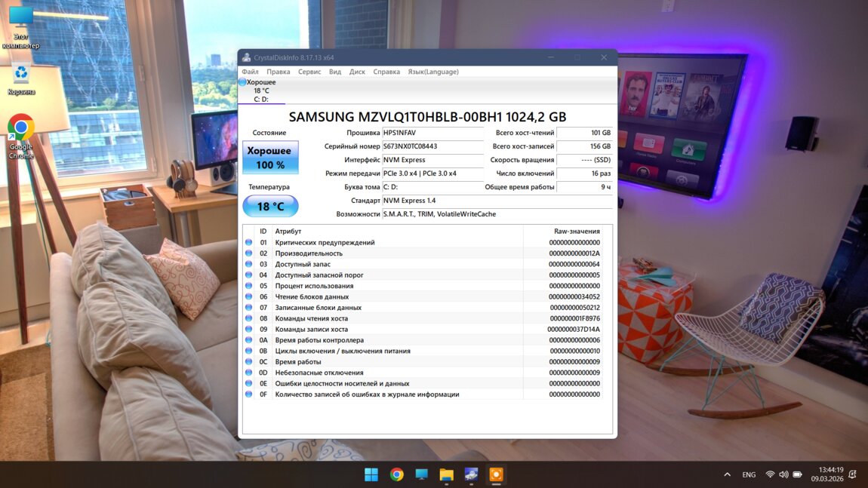
Task: Click the orange recorder icon in taskbar
Action: [x=496, y=474]
